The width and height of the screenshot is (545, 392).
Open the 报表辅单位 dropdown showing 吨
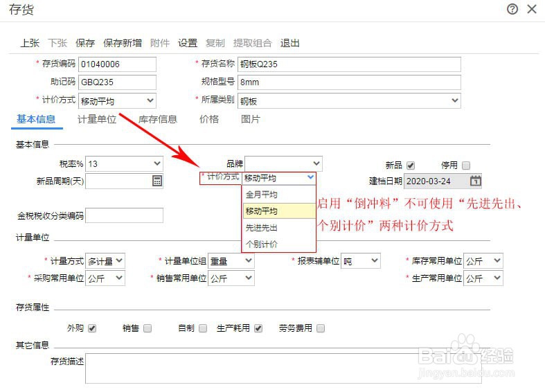tap(361, 261)
